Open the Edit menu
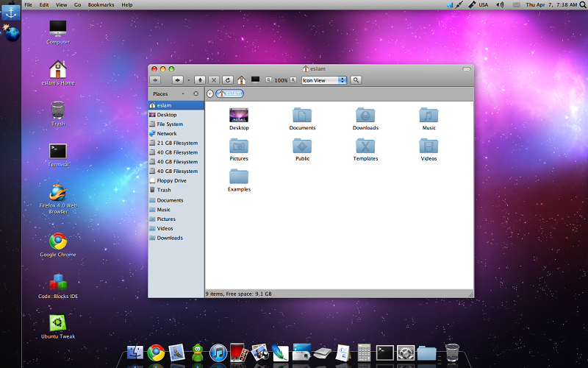Screen dimensions: 588x368 (44, 4)
